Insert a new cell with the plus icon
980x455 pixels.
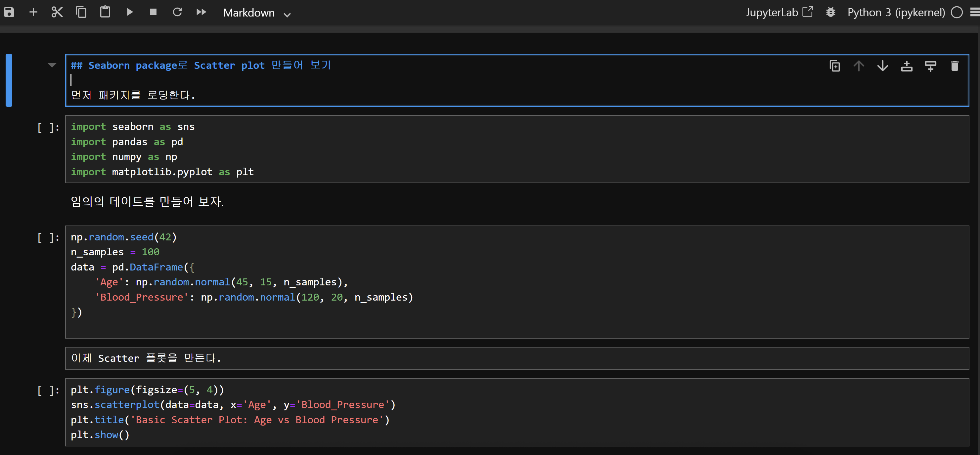coord(33,12)
